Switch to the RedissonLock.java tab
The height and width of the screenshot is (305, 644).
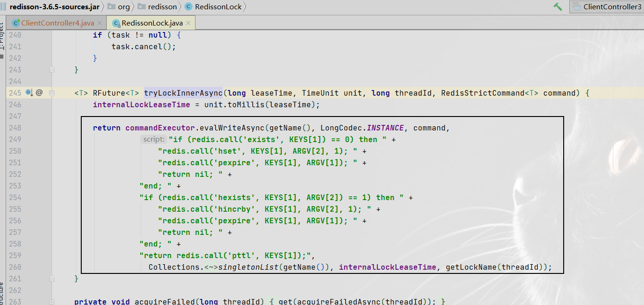tap(152, 23)
